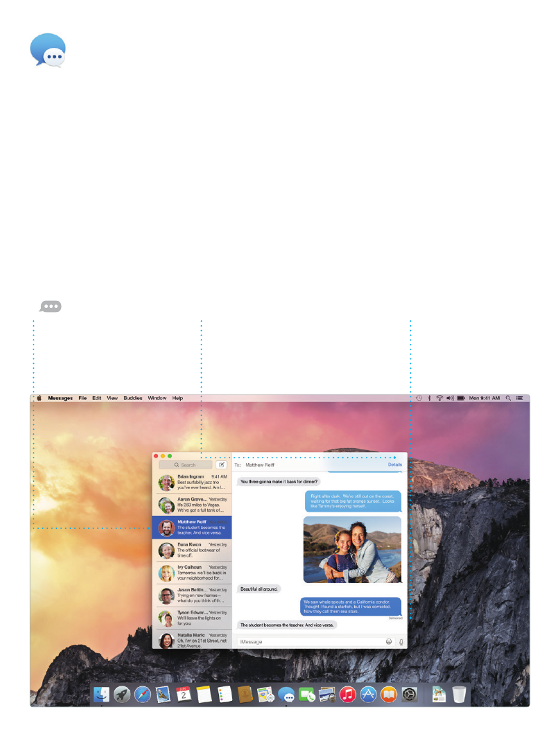Open the Edit menu
Screen dimensions: 560x737
pyautogui.click(x=97, y=398)
